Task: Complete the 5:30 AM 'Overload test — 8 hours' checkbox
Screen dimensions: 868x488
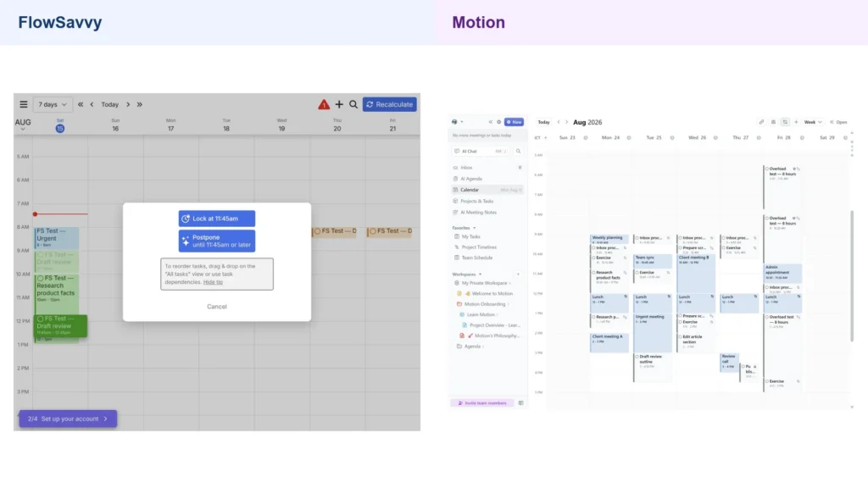Action: coord(766,169)
